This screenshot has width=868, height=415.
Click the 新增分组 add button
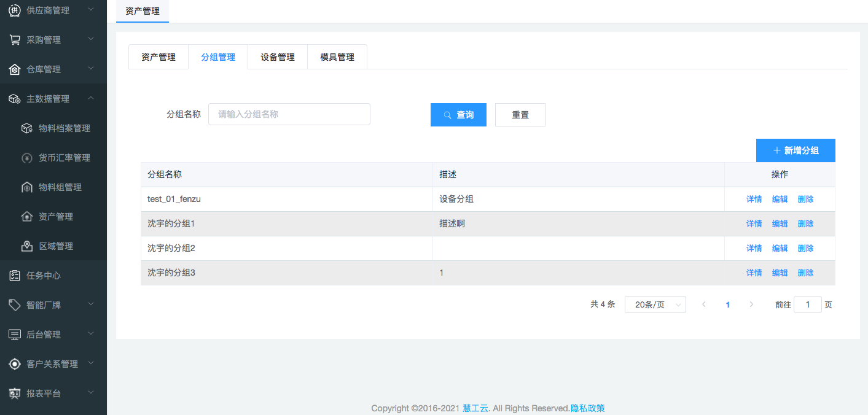(x=796, y=150)
